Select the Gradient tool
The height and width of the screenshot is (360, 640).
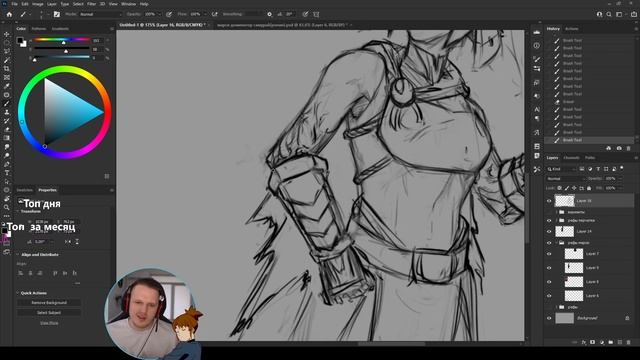[7, 138]
